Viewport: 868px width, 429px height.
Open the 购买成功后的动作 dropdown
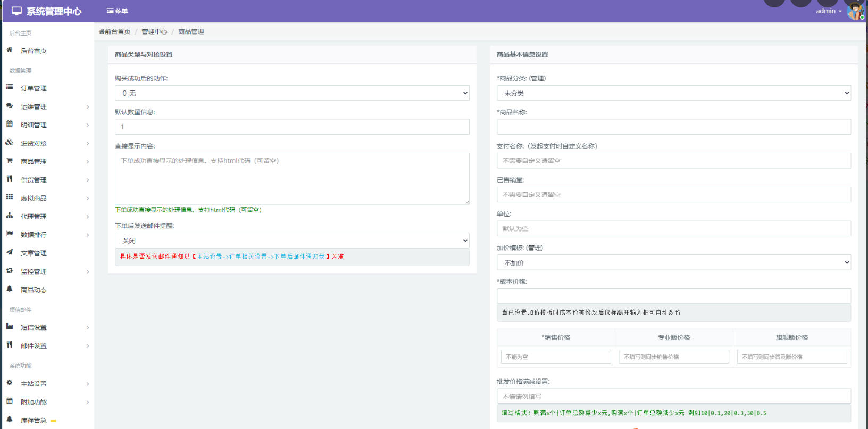[x=291, y=93]
